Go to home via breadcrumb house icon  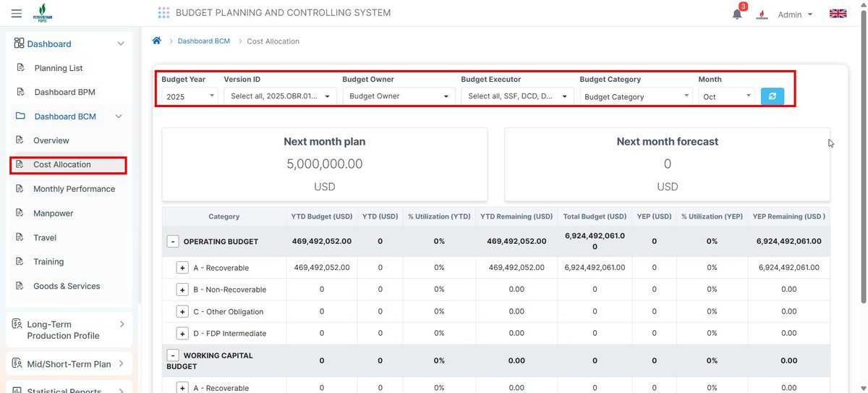pyautogui.click(x=156, y=41)
